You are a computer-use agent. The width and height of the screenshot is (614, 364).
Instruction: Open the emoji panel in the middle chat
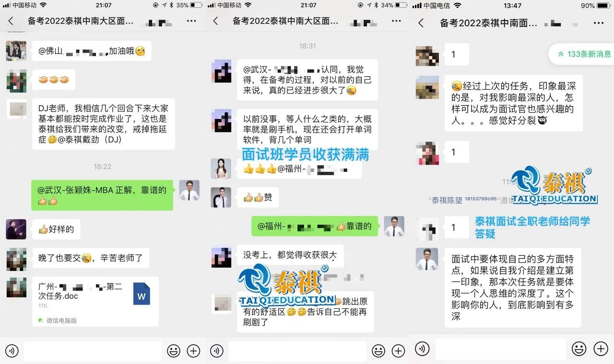378,351
